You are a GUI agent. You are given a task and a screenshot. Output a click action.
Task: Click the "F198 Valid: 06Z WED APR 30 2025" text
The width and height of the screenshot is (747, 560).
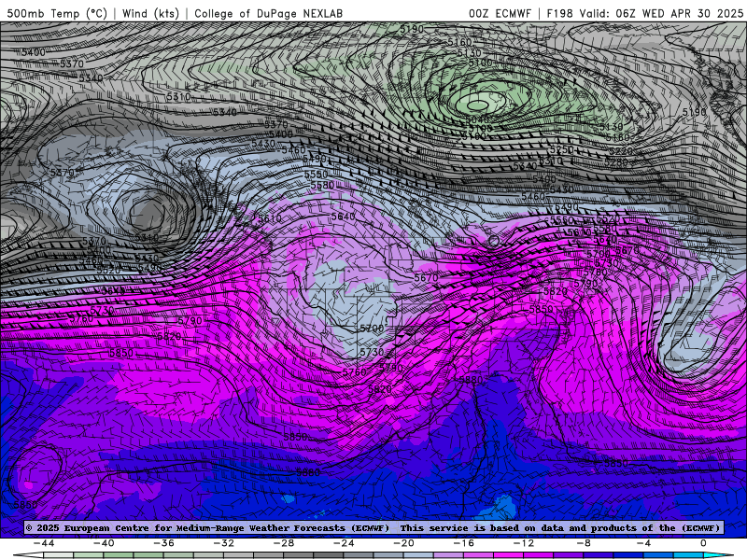point(645,13)
